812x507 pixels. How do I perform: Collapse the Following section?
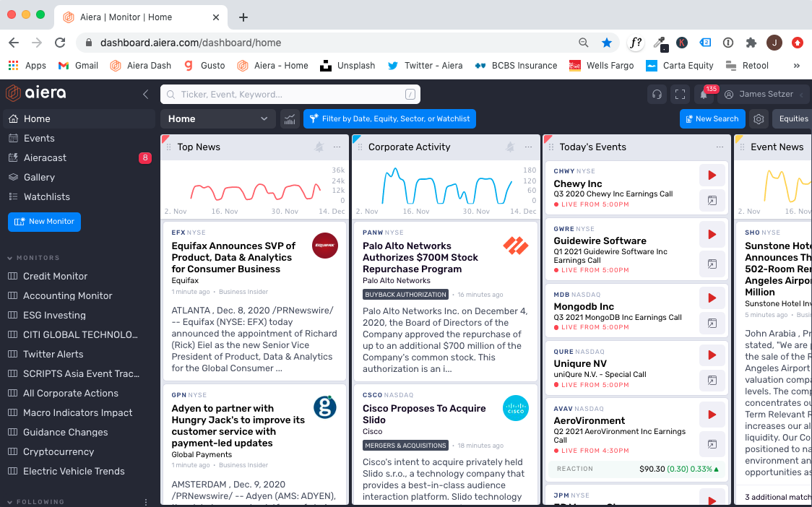click(x=35, y=502)
